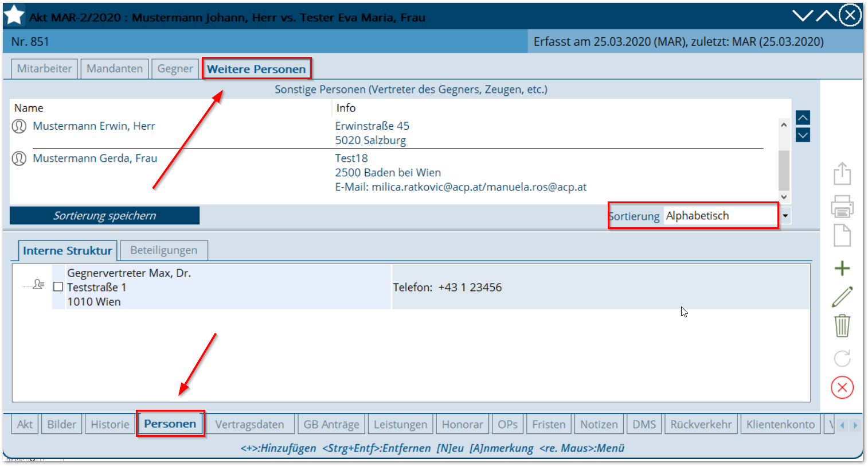This screenshot has width=868, height=466.
Task: Open the Fristen bottom tab
Action: (x=549, y=425)
